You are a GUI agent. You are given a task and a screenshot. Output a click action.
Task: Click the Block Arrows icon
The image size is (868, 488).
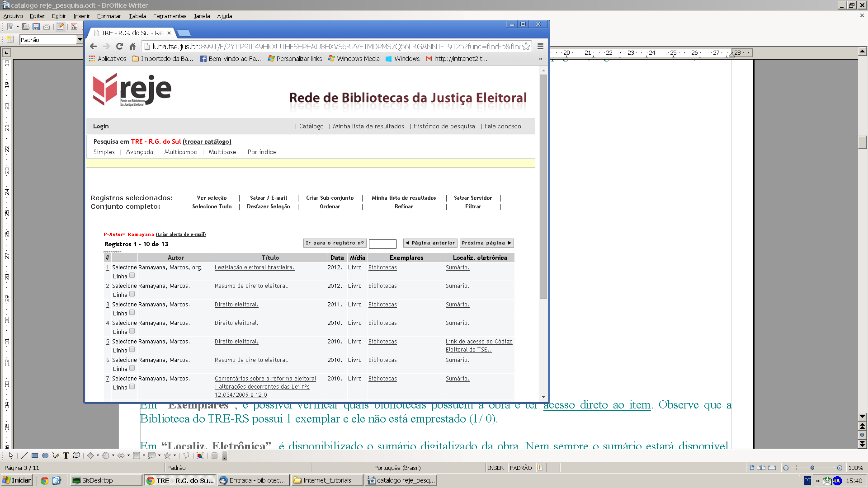121,455
